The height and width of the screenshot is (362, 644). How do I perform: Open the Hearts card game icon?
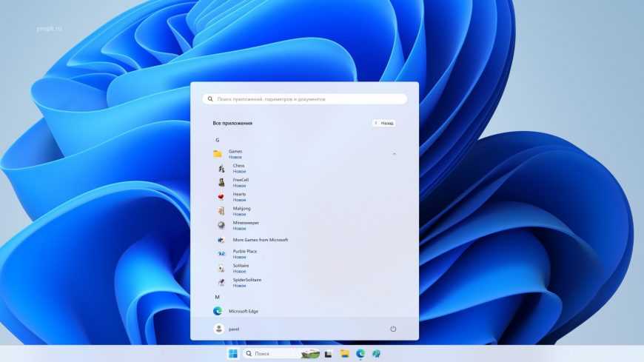coord(221,197)
